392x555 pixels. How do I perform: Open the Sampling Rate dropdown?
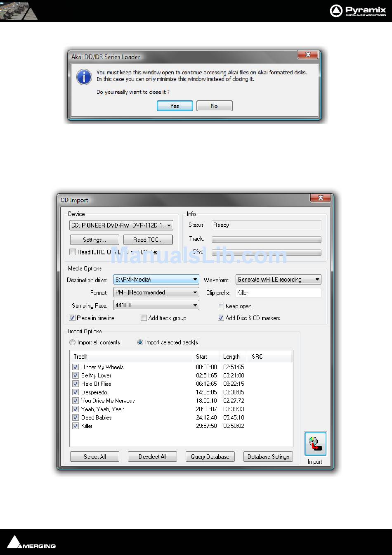tap(156, 305)
